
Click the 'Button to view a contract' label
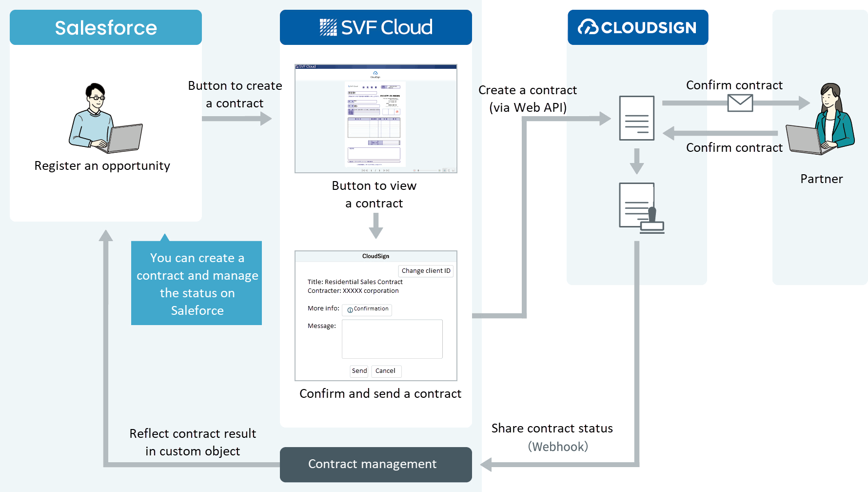point(374,195)
